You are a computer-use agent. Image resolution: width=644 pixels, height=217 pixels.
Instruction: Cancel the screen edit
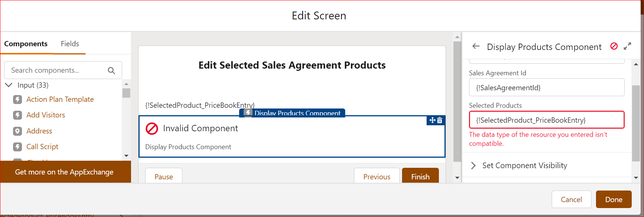pos(571,199)
